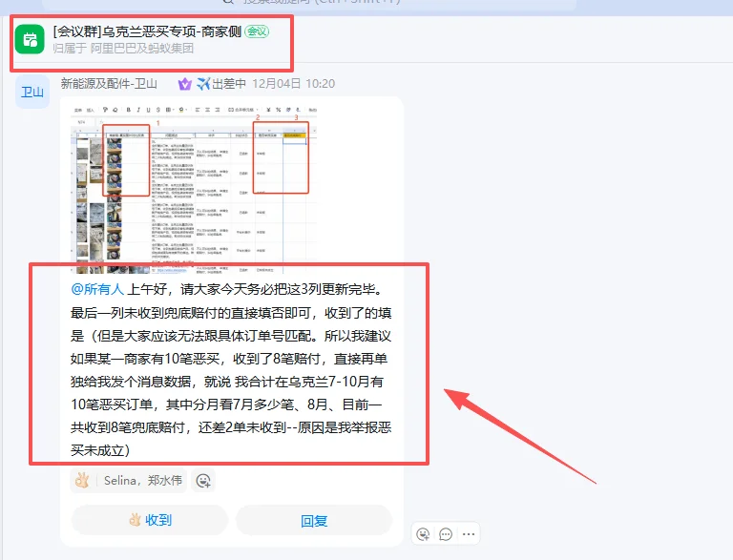This screenshot has width=733, height=560.
Task: Click the 出差中 airplane status
Action: (x=221, y=84)
